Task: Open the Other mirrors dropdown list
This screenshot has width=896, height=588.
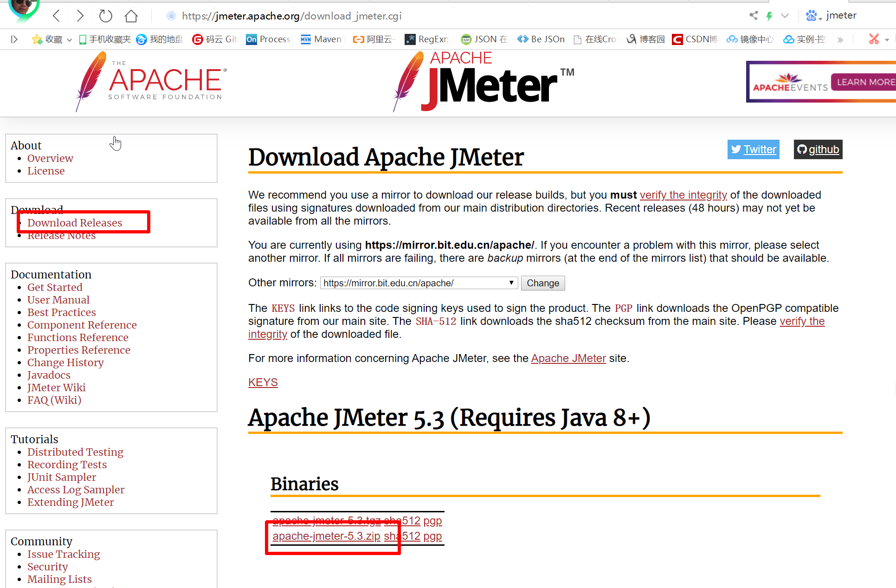Action: (x=419, y=283)
